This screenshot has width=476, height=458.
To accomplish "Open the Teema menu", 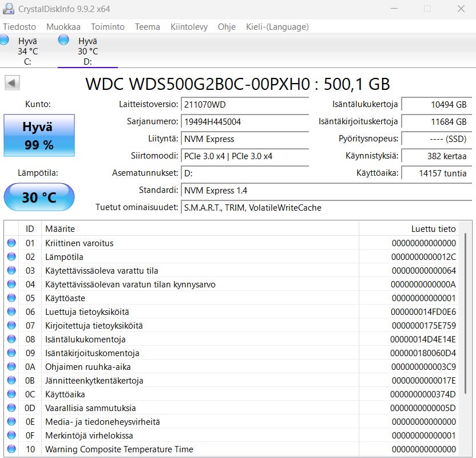I will click(x=148, y=27).
